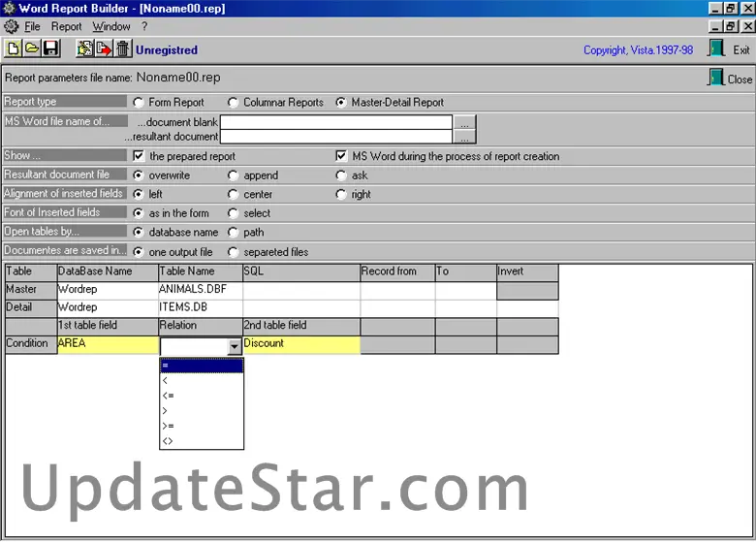Click the Exit text button

point(741,49)
